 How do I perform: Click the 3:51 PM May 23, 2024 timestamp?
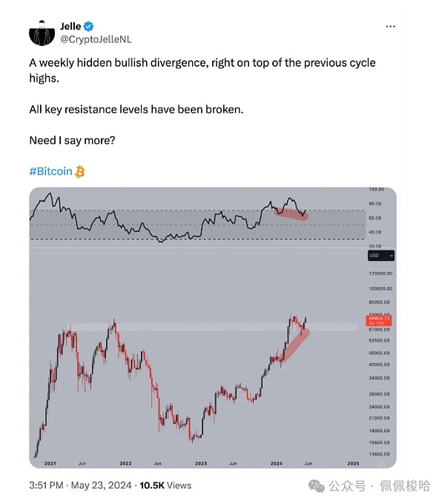79,485
